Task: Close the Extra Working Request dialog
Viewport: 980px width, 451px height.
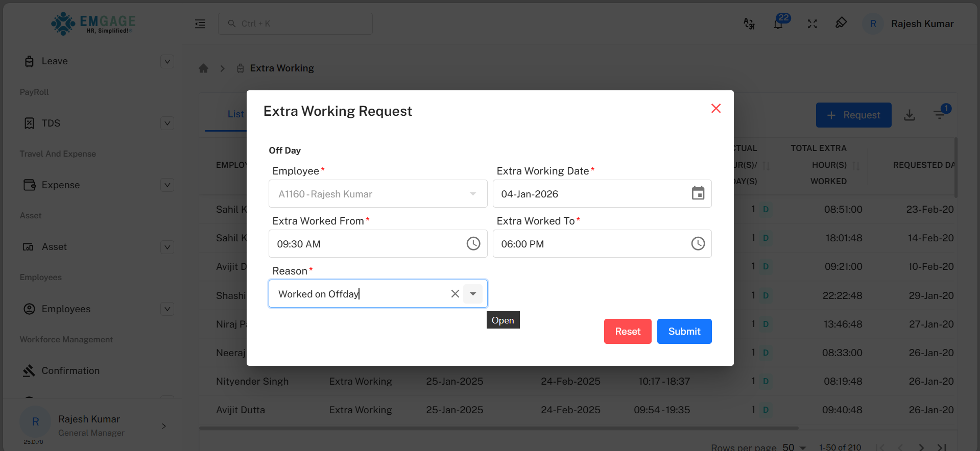Action: tap(715, 108)
